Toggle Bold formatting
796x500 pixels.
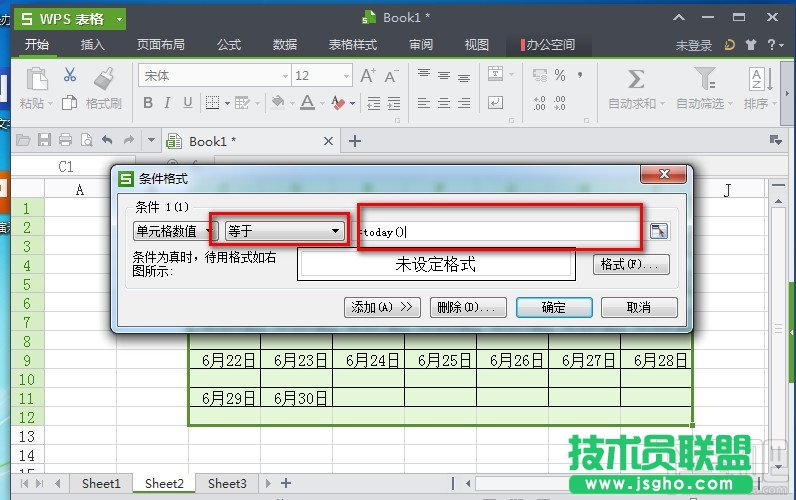click(148, 103)
